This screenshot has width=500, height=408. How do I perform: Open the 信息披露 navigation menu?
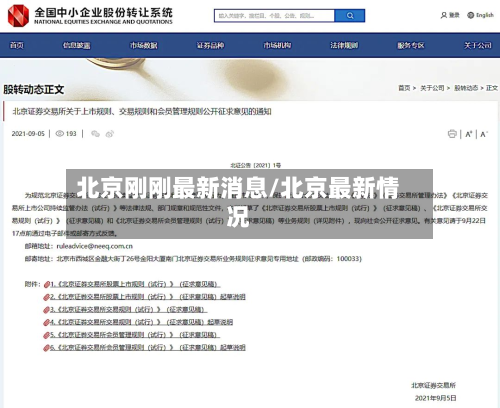pos(77,45)
